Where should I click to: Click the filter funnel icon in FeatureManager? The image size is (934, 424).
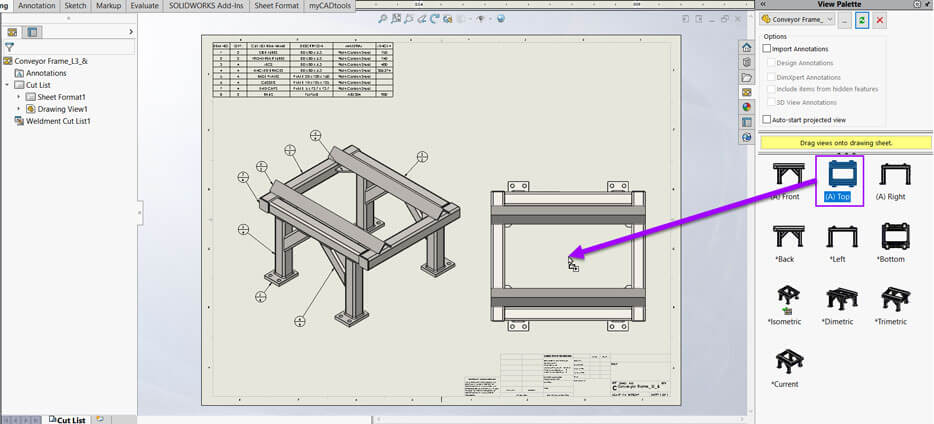click(9, 47)
